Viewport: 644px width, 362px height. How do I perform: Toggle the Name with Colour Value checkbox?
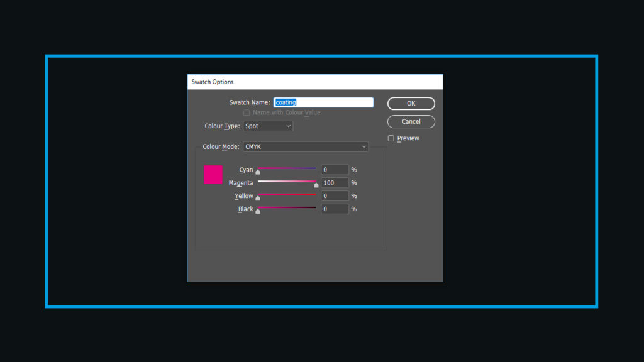[x=247, y=112]
